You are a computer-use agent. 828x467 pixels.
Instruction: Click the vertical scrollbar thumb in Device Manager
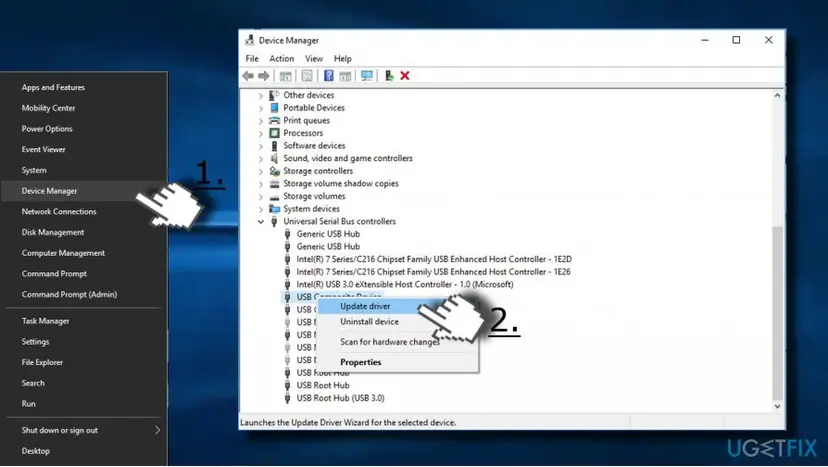click(777, 313)
